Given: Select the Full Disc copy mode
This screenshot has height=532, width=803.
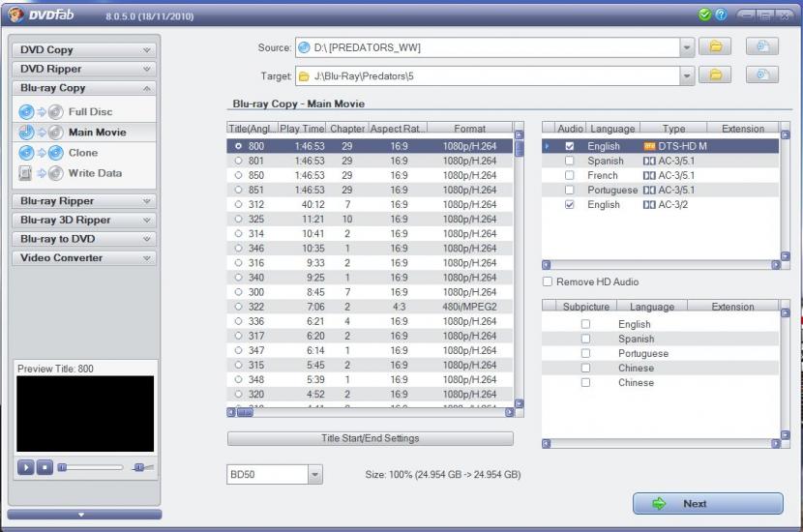Looking at the screenshot, I should [x=84, y=111].
